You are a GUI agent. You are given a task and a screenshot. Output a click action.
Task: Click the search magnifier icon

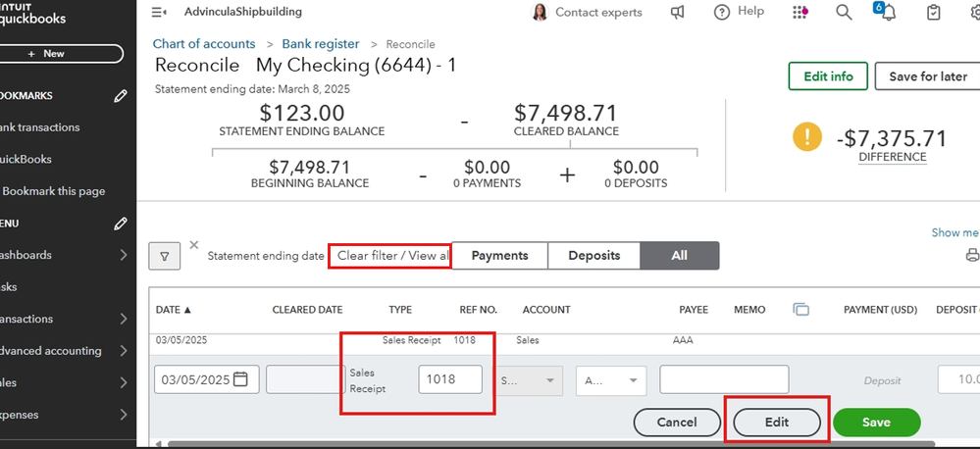[x=844, y=12]
